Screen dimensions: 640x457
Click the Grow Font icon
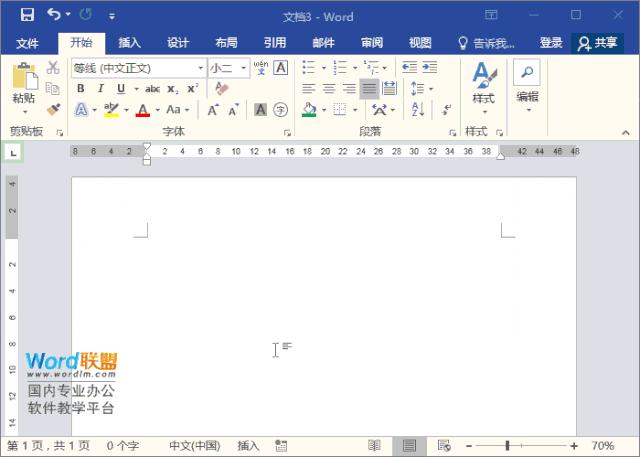coord(213,110)
